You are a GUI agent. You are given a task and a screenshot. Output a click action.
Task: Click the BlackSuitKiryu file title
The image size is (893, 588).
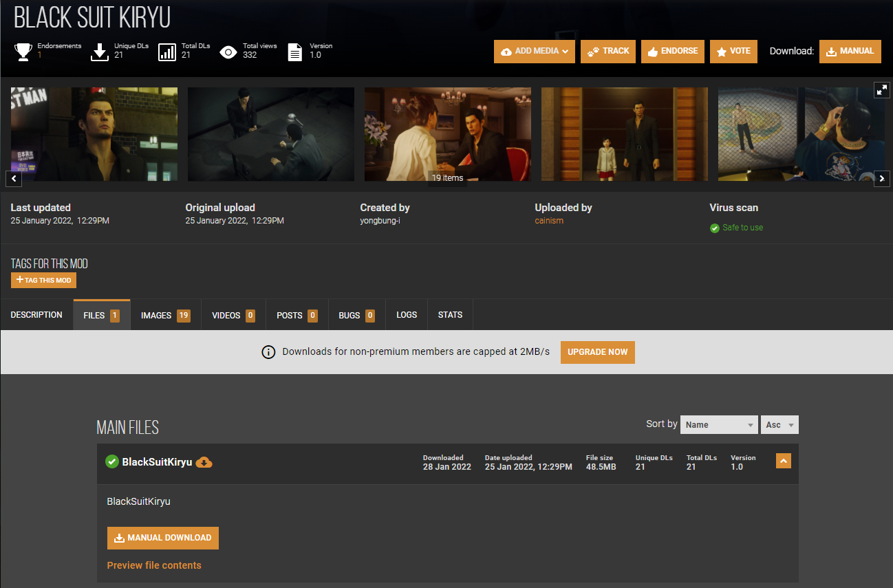(157, 462)
